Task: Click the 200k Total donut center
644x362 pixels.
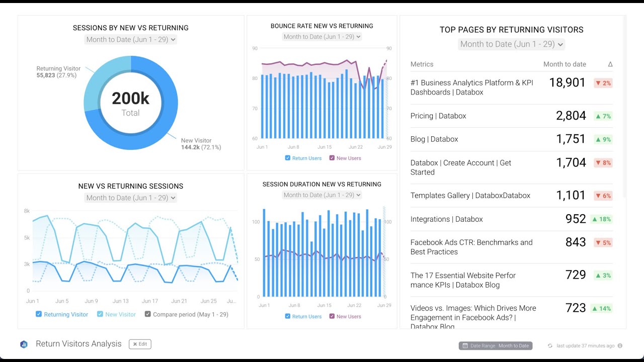Action: pyautogui.click(x=131, y=103)
